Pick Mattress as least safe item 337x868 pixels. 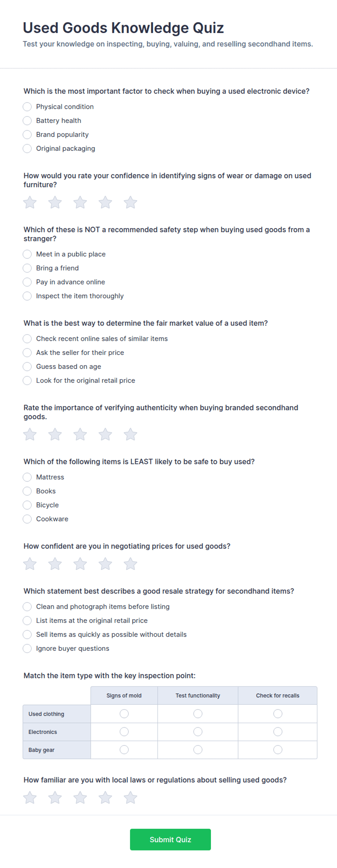27,477
